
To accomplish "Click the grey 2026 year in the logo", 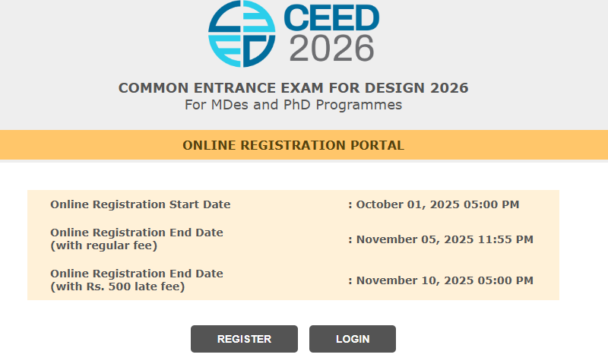I will [331, 48].
